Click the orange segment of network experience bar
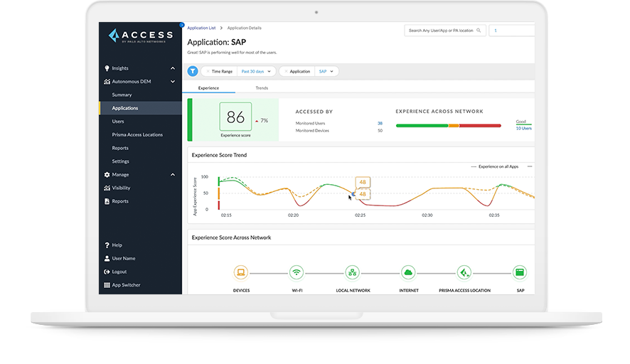Image resolution: width=630 pixels, height=364 pixels. pos(454,126)
